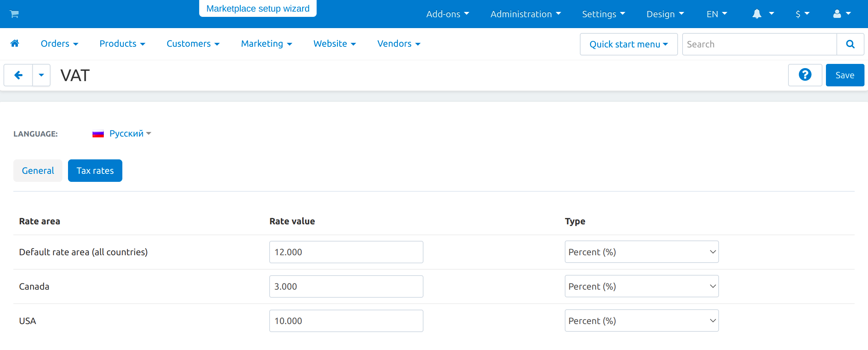Open the help question mark button
The width and height of the screenshot is (868, 350).
click(x=805, y=75)
